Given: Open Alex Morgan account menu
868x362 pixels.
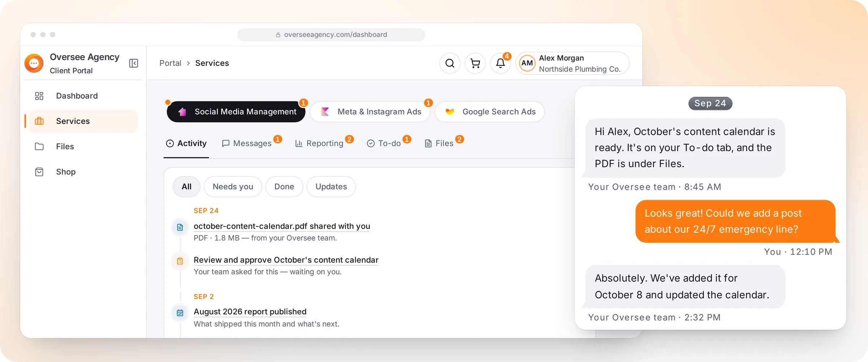Looking at the screenshot, I should [572, 63].
